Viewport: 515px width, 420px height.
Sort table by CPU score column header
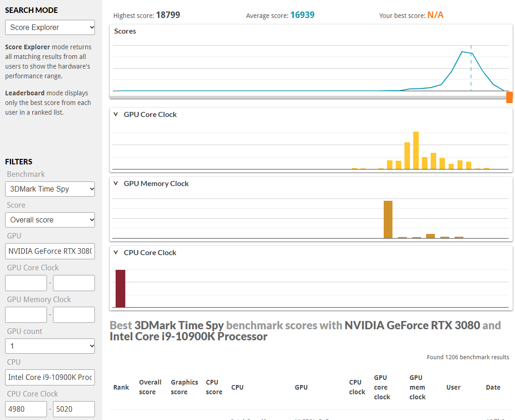(214, 387)
